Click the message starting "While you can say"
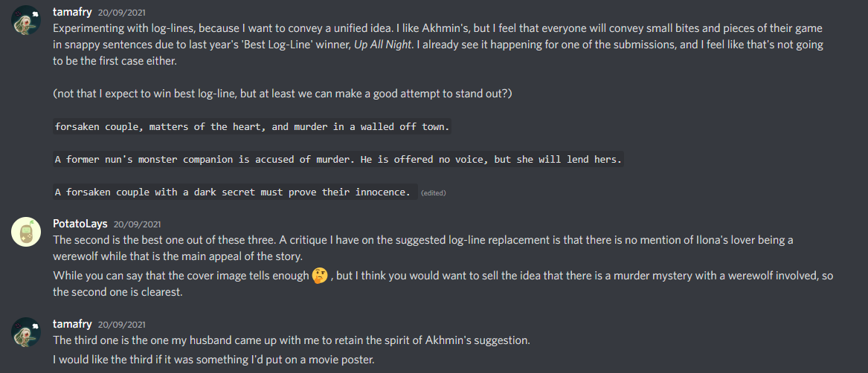 [179, 276]
